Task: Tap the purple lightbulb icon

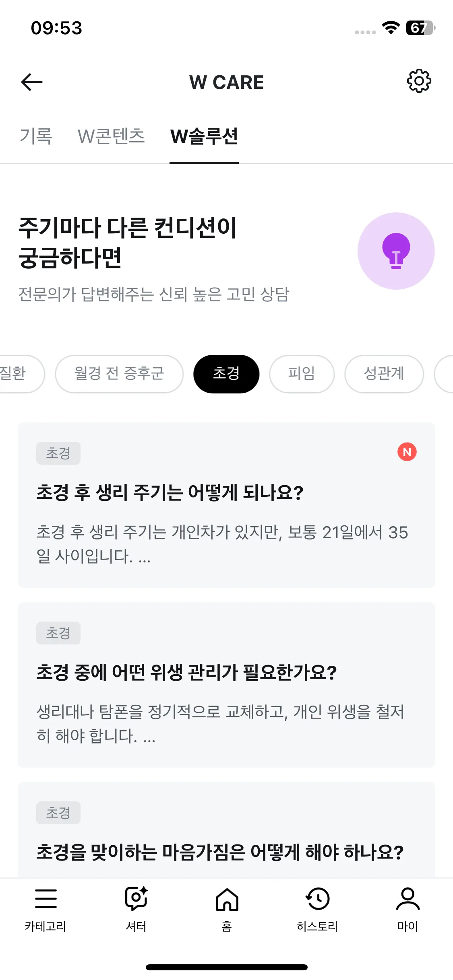Action: point(396,251)
